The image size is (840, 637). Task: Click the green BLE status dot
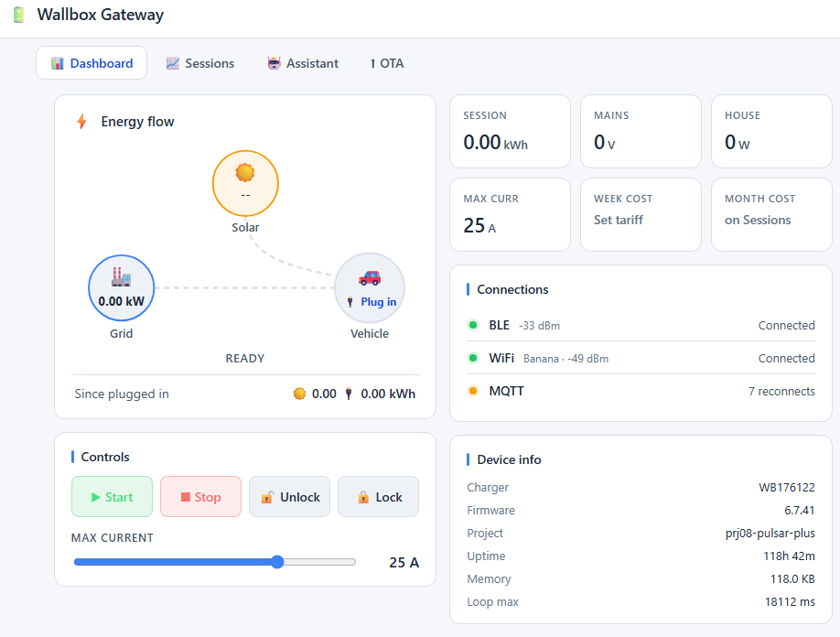[473, 325]
